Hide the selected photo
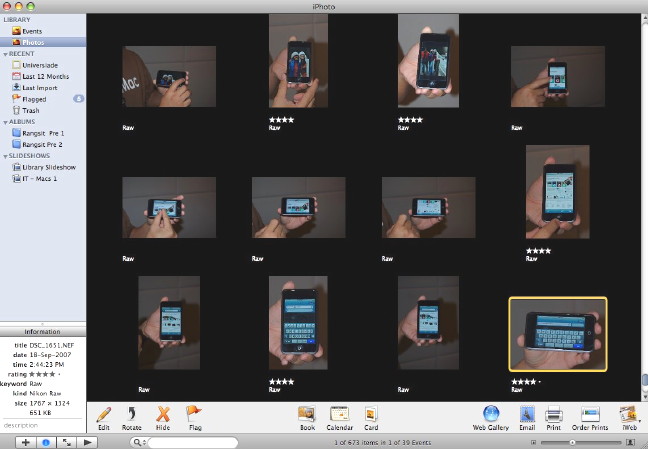Image resolution: width=648 pixels, height=449 pixels. [163, 418]
